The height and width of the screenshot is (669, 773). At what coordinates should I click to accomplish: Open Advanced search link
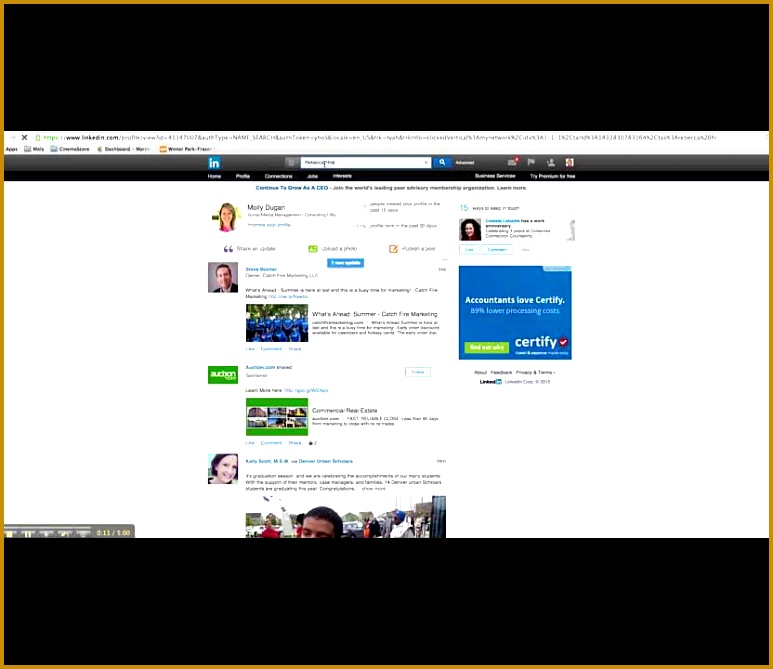464,163
